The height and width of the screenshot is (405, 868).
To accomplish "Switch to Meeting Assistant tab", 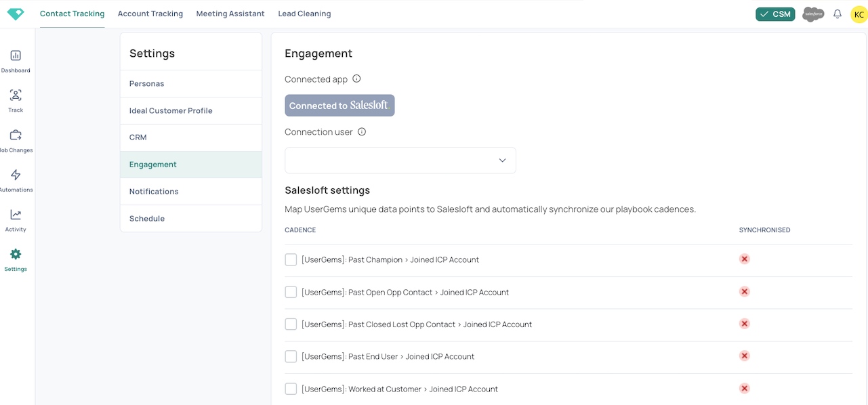I will pyautogui.click(x=230, y=14).
